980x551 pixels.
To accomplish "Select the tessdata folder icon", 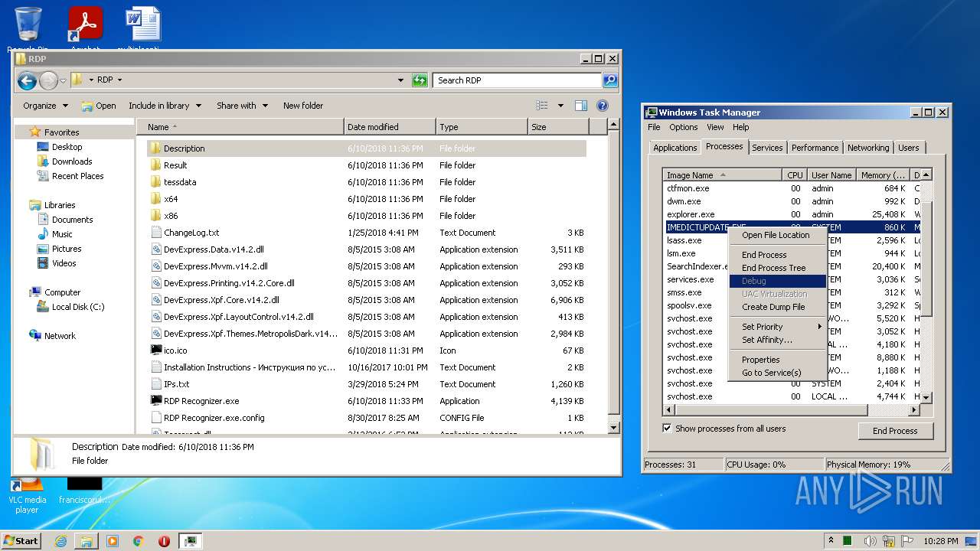I will (156, 182).
